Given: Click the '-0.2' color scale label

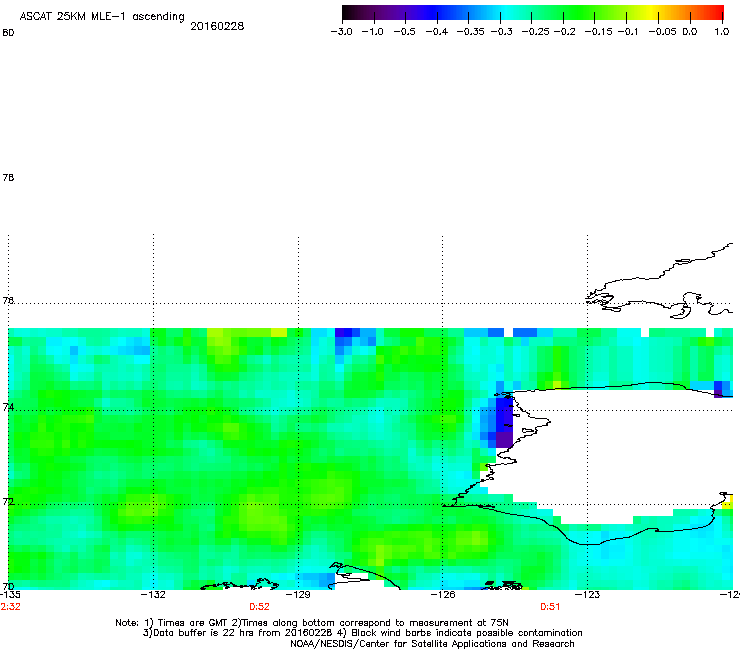Looking at the screenshot, I should tap(564, 32).
